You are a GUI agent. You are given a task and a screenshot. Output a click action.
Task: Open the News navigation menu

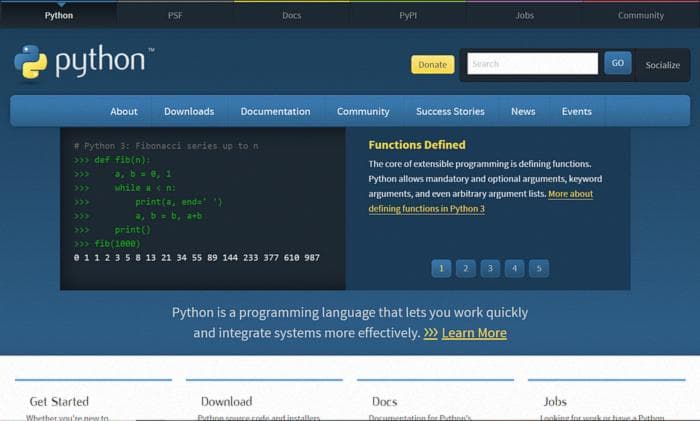523,111
